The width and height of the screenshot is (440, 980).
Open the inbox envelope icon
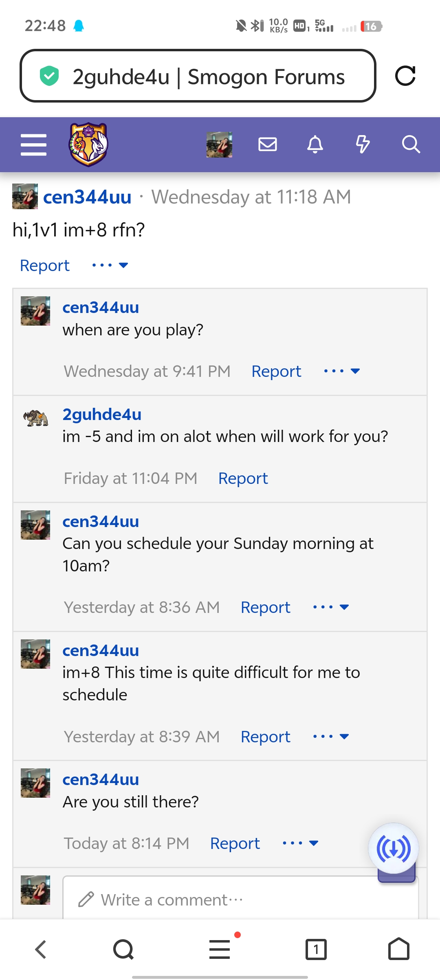(268, 144)
